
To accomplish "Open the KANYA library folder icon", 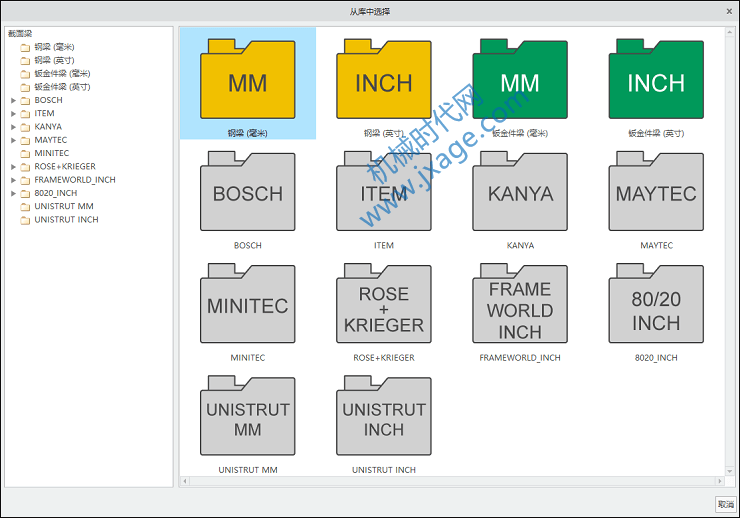I will pos(520,191).
